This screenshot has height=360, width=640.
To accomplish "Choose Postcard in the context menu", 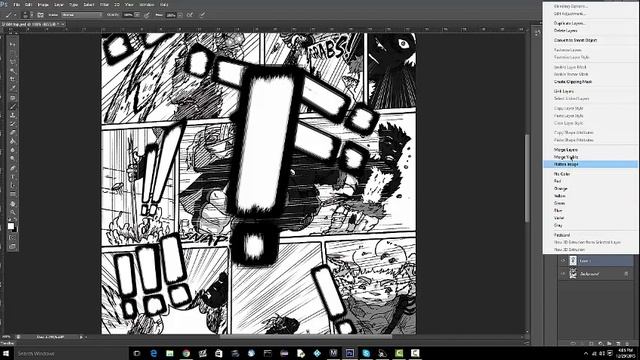I will 590,235.
